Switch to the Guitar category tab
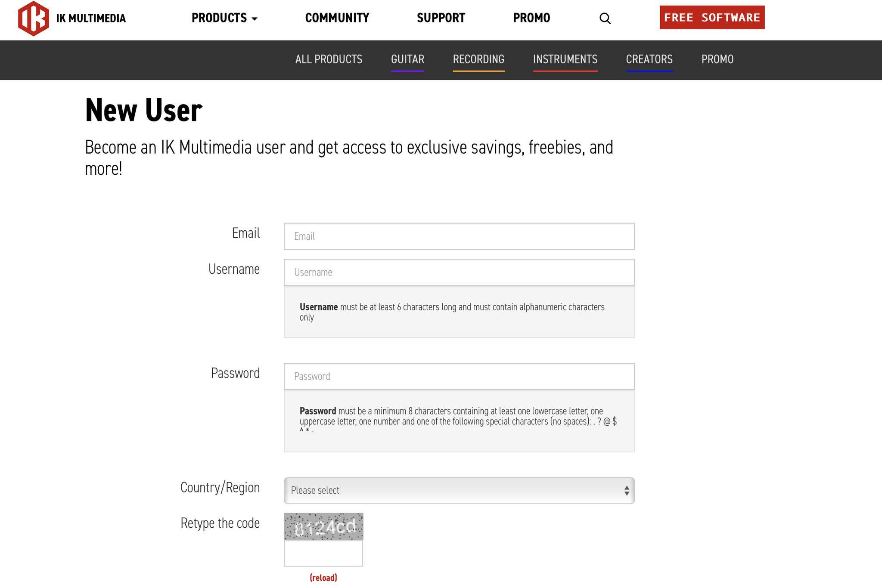 pos(407,59)
